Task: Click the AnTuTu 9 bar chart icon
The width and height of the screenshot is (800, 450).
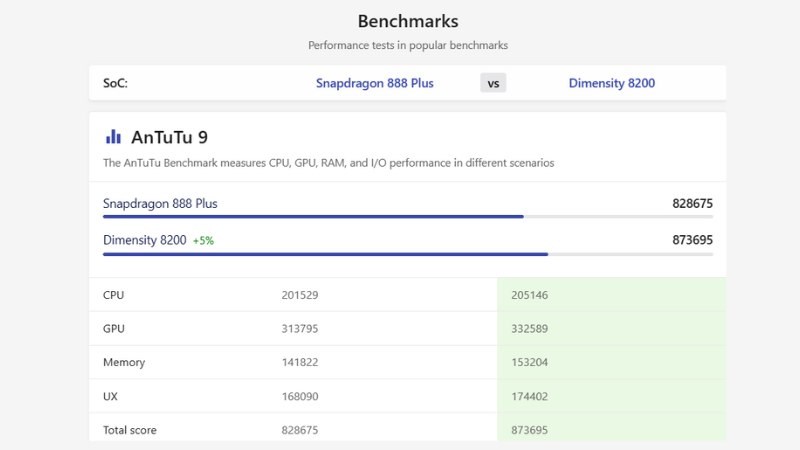Action: pos(113,137)
